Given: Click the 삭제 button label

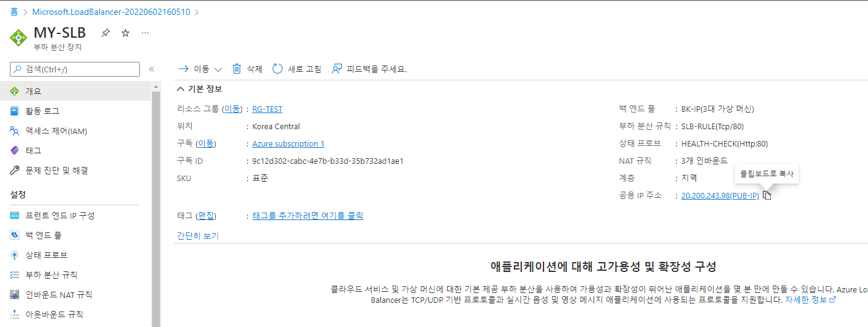Looking at the screenshot, I should [x=255, y=69].
